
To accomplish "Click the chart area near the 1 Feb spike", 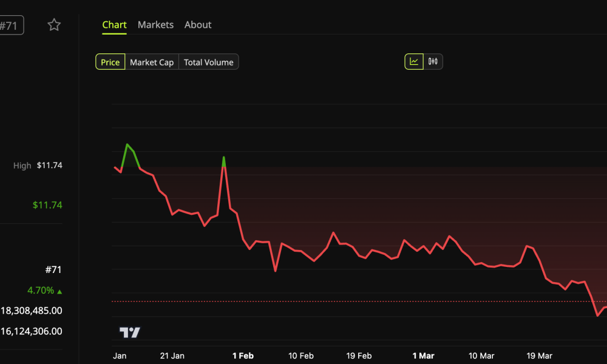I will (x=224, y=159).
